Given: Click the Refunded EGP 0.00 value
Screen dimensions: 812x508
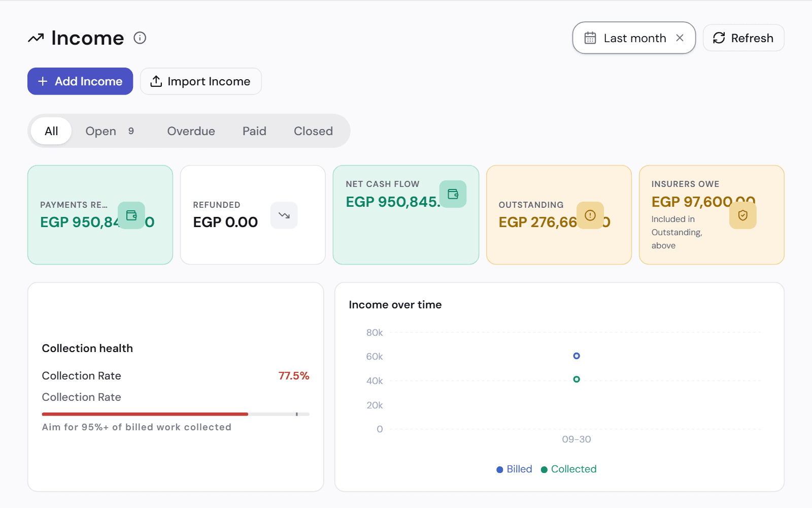Looking at the screenshot, I should [225, 222].
